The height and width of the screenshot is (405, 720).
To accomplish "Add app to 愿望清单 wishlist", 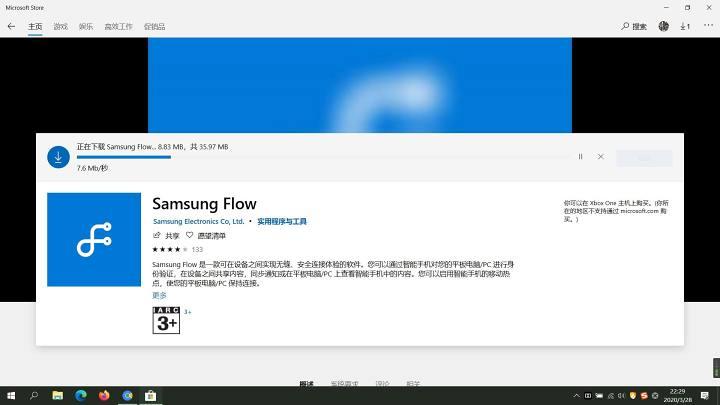I will pyautogui.click(x=206, y=236).
